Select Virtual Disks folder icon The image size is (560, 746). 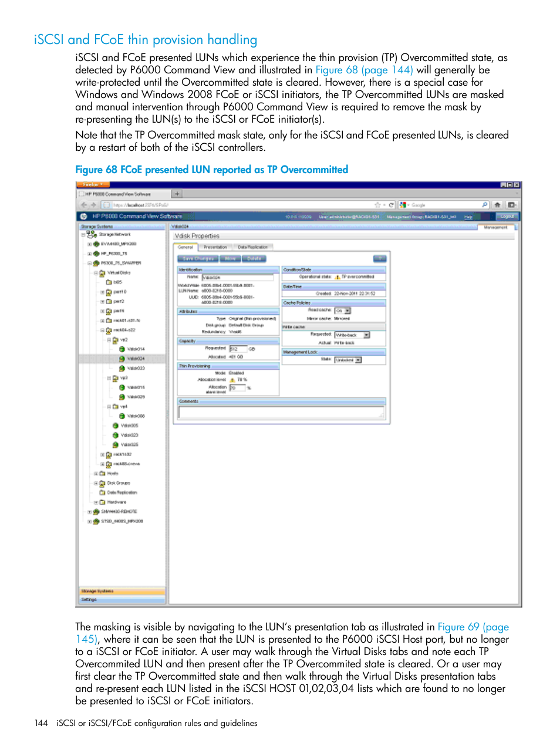pyautogui.click(x=102, y=273)
